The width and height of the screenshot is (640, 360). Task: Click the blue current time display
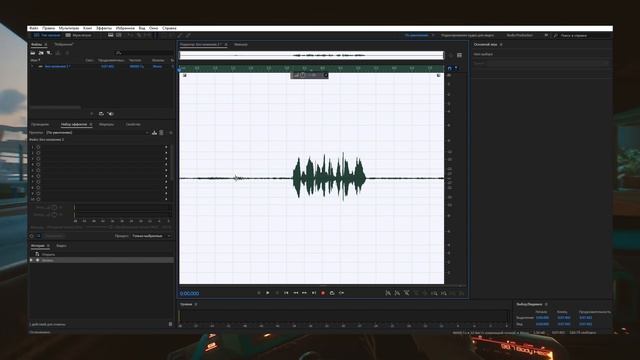(190, 293)
